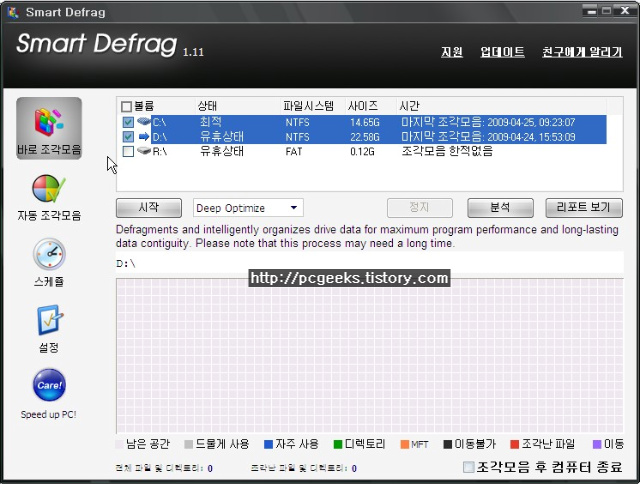Viewport: 640px width, 484px height.
Task: Click the C:\ drive icon
Action: (144, 122)
